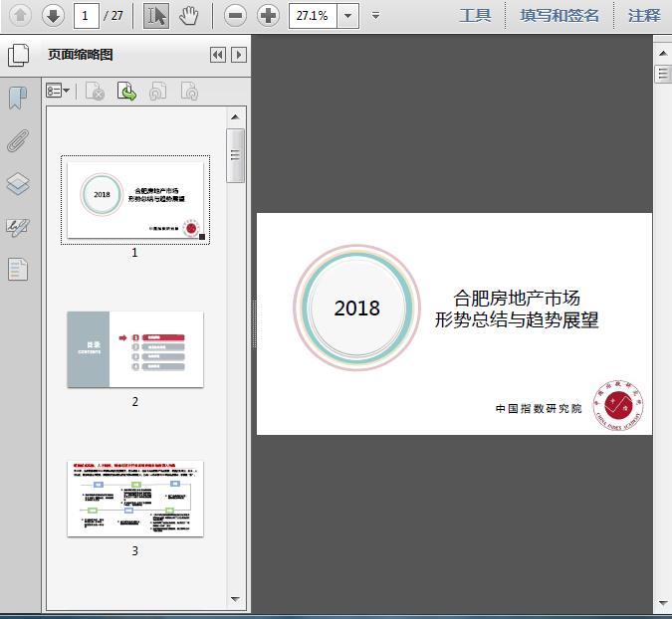This screenshot has width=672, height=619.
Task: Click the 2018 circle on page
Action: [x=357, y=308]
